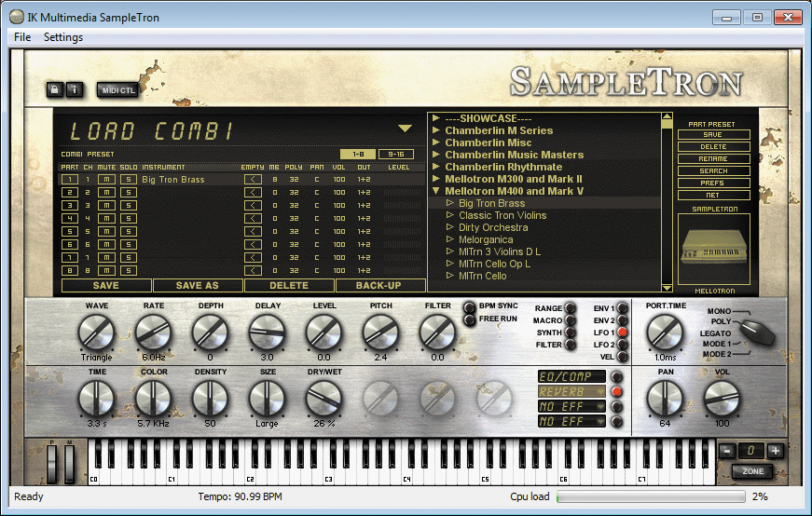Screen dimensions: 812x516
Task: Enable Free Run LED
Action: pyautogui.click(x=469, y=319)
